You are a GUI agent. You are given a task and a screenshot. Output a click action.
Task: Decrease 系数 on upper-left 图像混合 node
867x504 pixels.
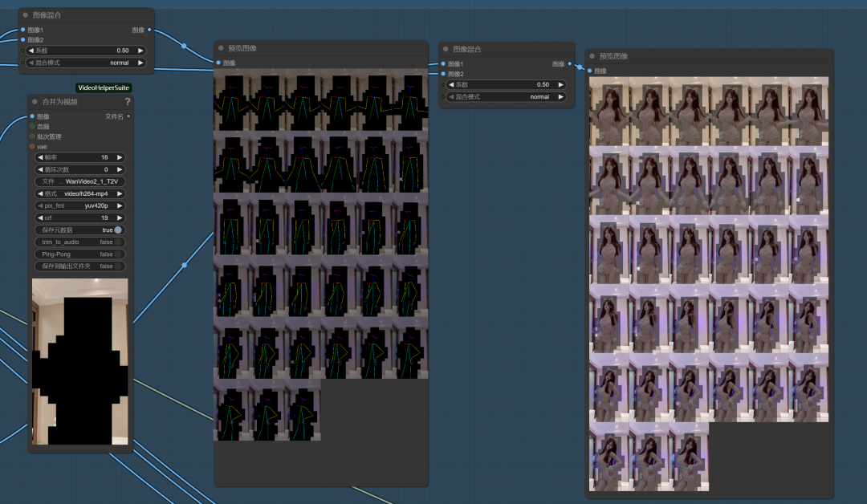tap(31, 51)
